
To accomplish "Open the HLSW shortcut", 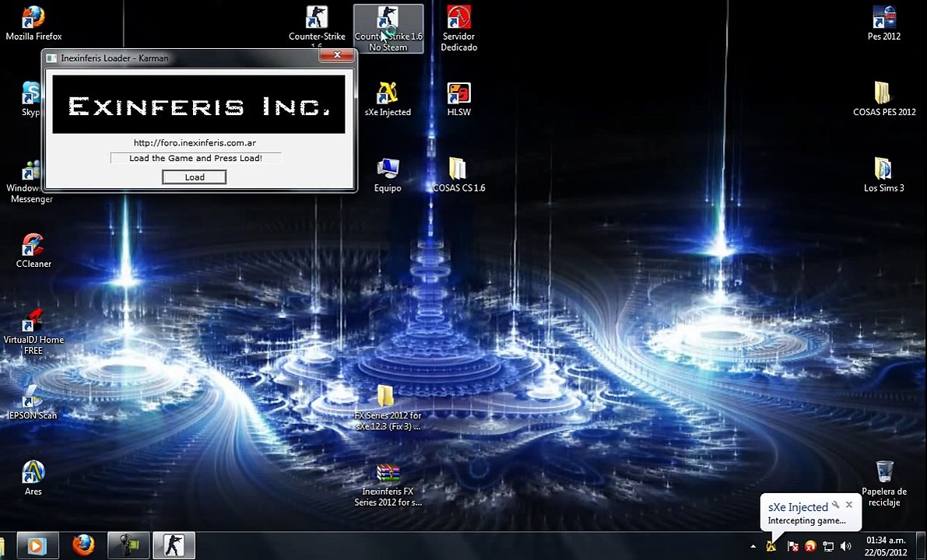I will tap(458, 100).
